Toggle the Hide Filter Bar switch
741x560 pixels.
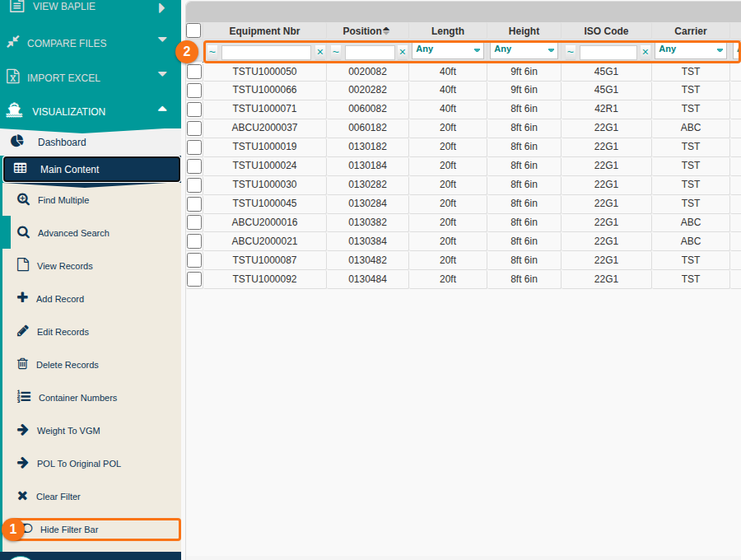pyautogui.click(x=27, y=529)
